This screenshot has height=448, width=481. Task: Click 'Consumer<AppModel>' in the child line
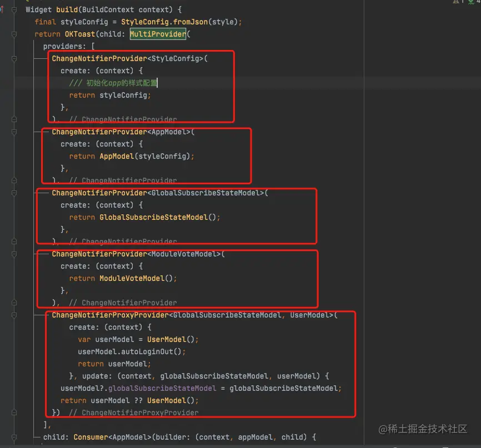click(112, 437)
